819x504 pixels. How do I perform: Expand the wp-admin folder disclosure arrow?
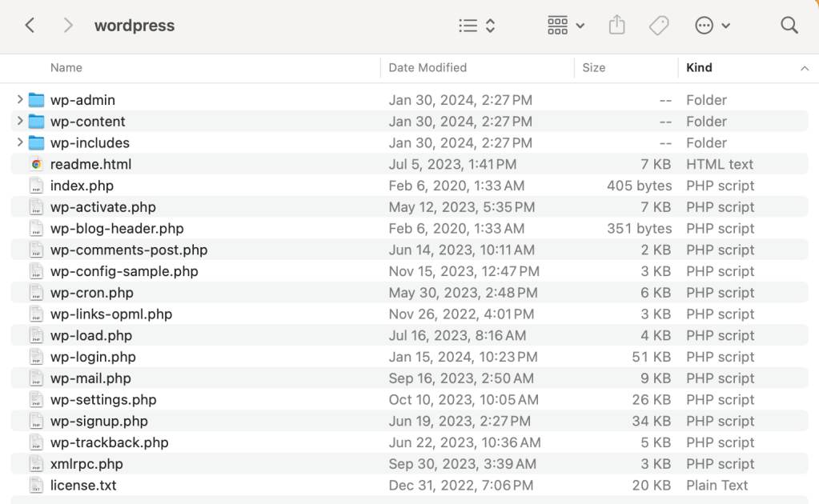[19, 100]
